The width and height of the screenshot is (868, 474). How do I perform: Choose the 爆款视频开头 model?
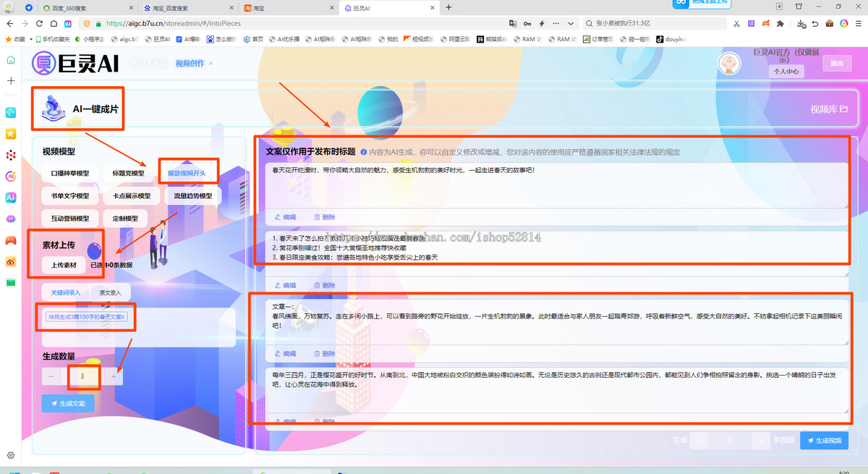click(x=187, y=174)
